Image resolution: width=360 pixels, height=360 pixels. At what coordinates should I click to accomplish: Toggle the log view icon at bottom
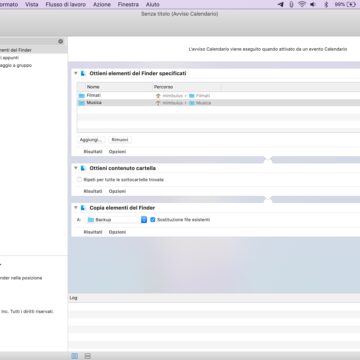point(75,356)
